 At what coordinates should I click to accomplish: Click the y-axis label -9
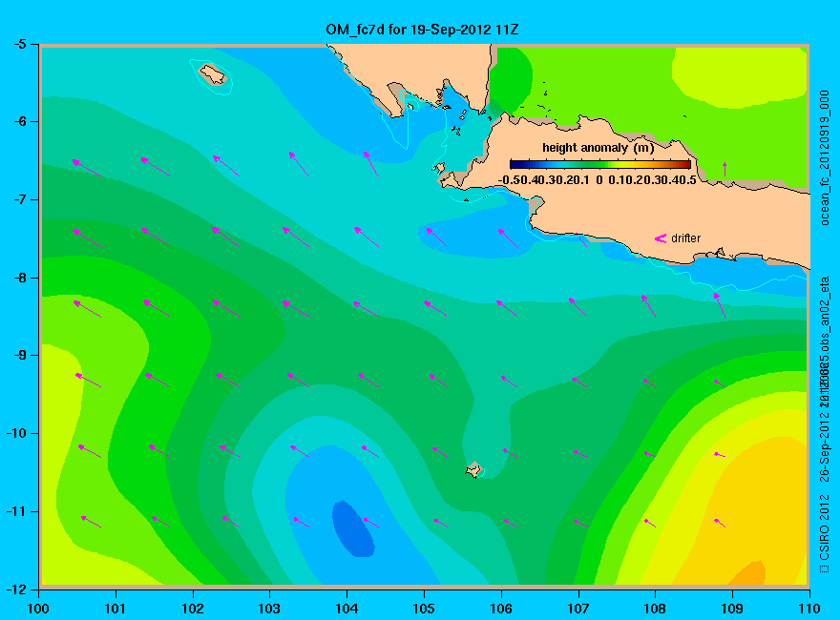[x=20, y=356]
